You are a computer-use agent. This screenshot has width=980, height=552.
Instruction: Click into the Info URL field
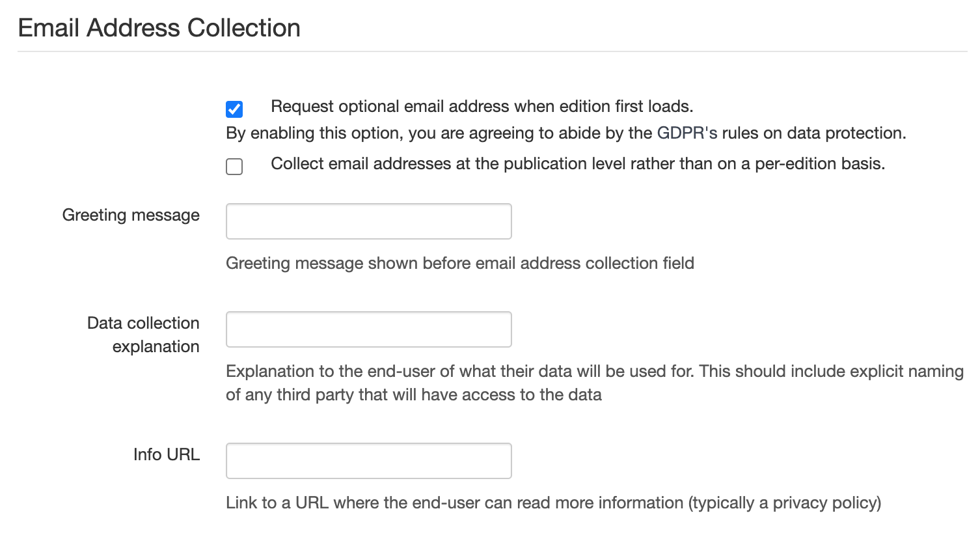[x=368, y=461]
